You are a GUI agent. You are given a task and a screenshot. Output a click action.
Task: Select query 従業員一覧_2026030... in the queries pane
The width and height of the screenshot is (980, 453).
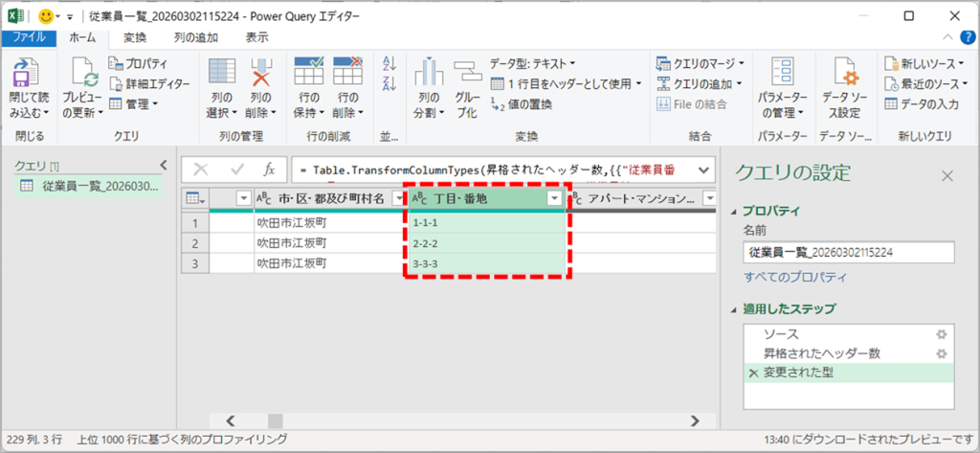coord(89,185)
